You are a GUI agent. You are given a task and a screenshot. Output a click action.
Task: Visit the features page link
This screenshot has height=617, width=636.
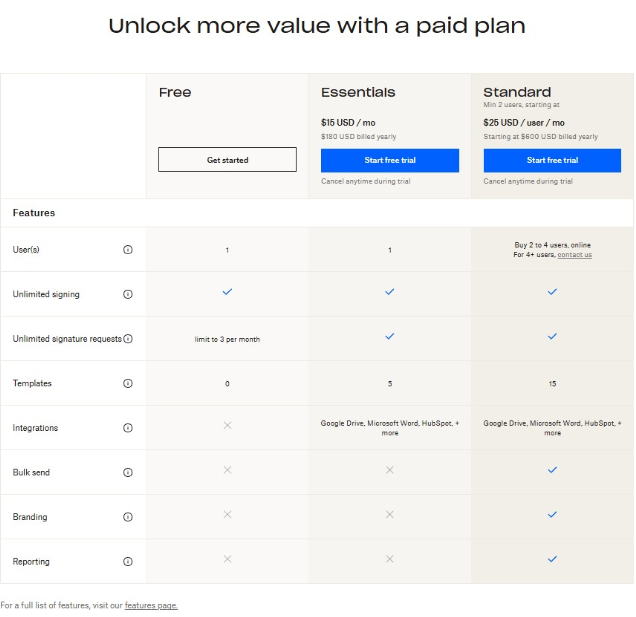[x=151, y=605]
